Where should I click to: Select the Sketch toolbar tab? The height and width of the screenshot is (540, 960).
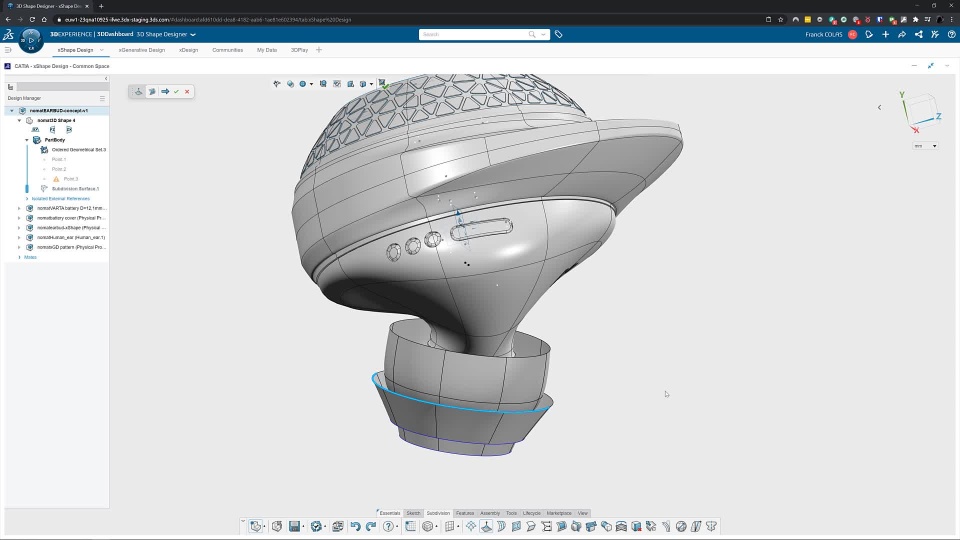tap(413, 513)
